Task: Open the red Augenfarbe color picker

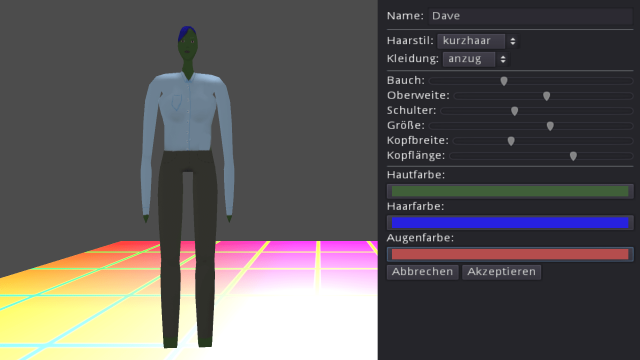Action: pyautogui.click(x=510, y=254)
